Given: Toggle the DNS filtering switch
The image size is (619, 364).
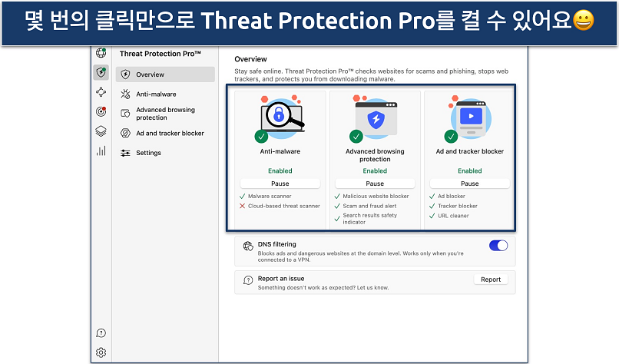Looking at the screenshot, I should click(x=498, y=246).
